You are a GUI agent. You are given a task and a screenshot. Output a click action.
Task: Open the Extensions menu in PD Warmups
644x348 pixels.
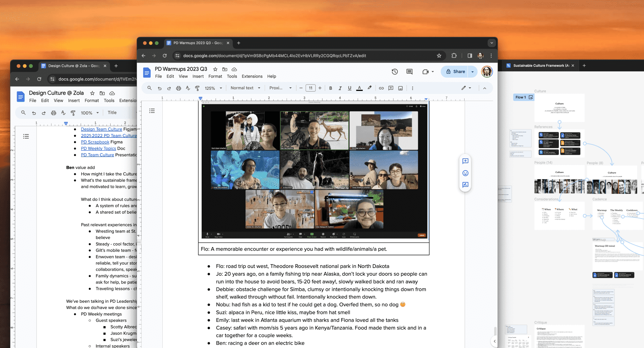pos(252,77)
